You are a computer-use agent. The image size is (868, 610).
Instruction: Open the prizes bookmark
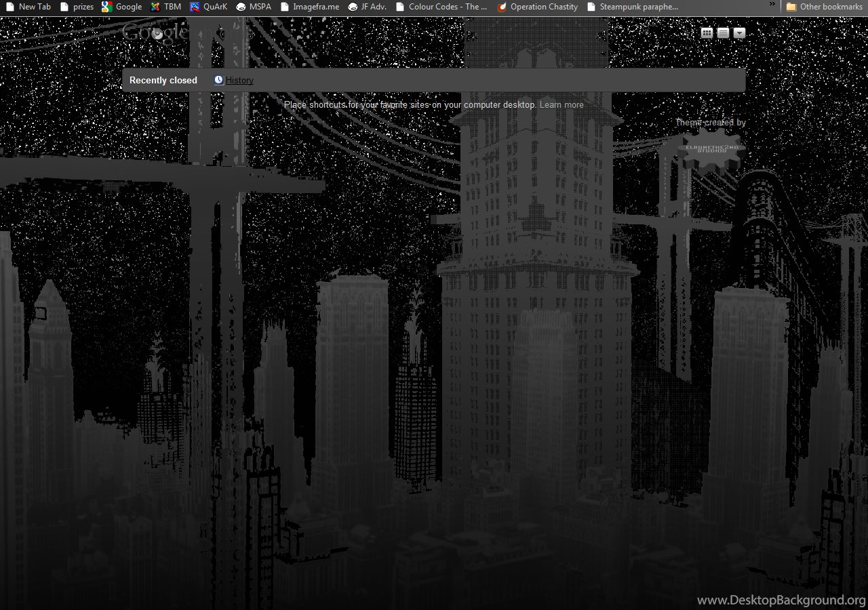77,7
